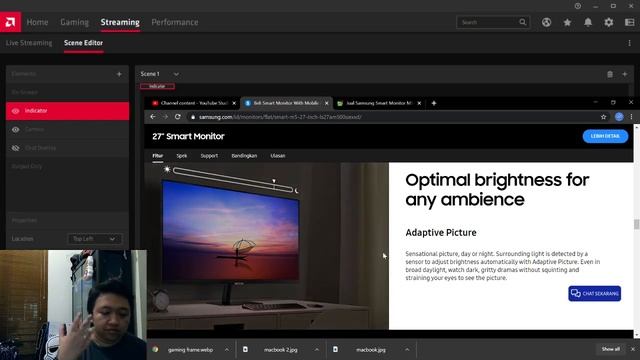Toggle the sidebar panel icon
Image resolution: width=640 pixels, height=360 pixels.
click(629, 22)
